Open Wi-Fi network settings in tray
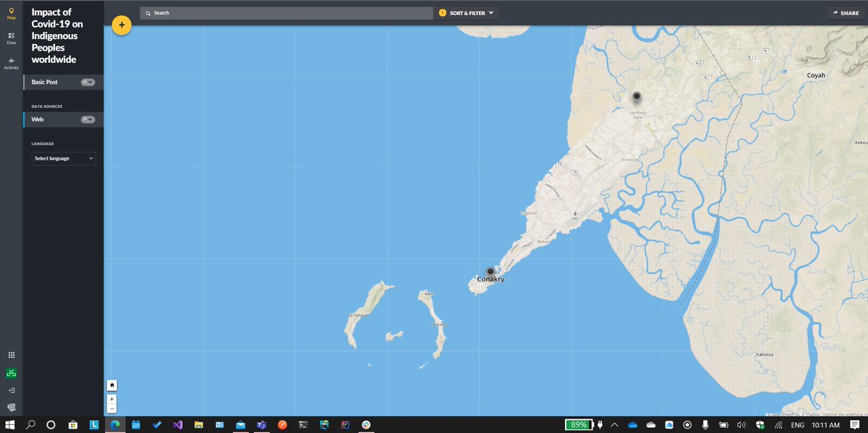 [778, 425]
